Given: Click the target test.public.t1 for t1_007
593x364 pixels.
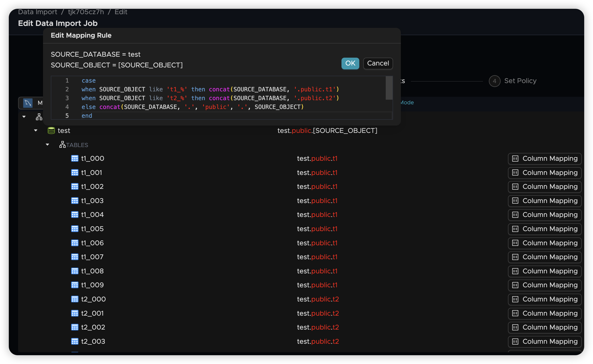Looking at the screenshot, I should tap(317, 257).
